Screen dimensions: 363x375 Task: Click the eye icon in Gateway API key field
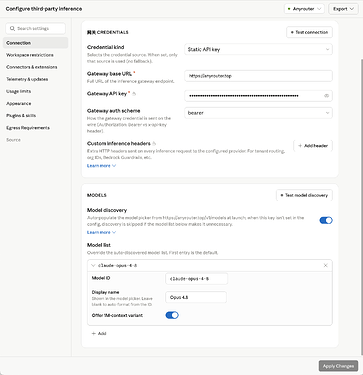click(x=326, y=96)
